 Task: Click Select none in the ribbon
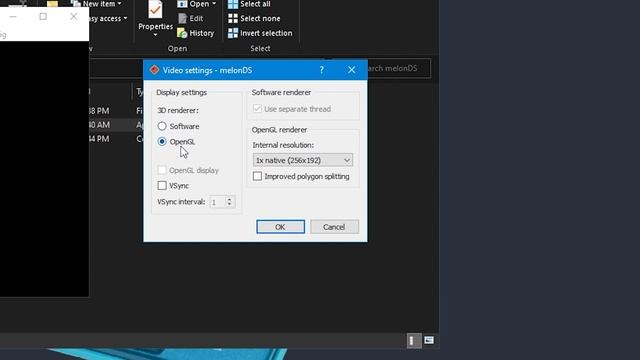tap(254, 18)
